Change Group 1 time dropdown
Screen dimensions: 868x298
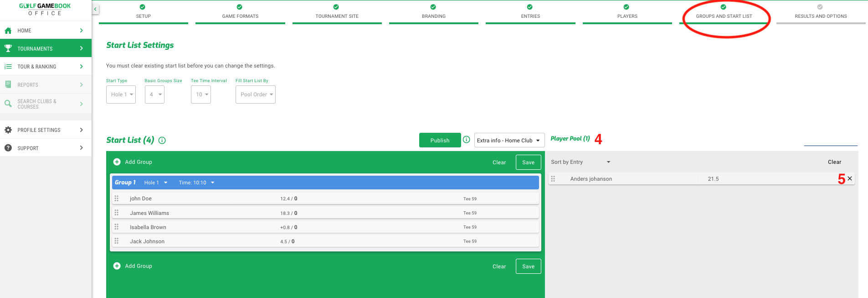196,183
